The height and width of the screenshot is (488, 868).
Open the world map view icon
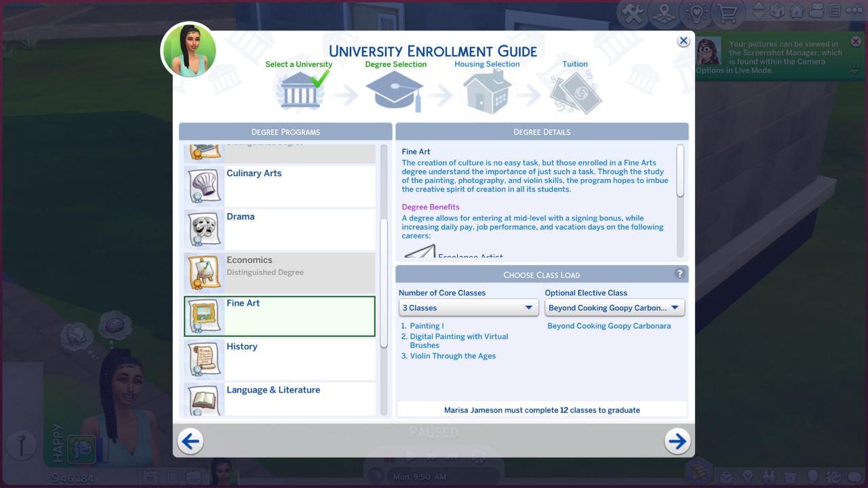(663, 11)
